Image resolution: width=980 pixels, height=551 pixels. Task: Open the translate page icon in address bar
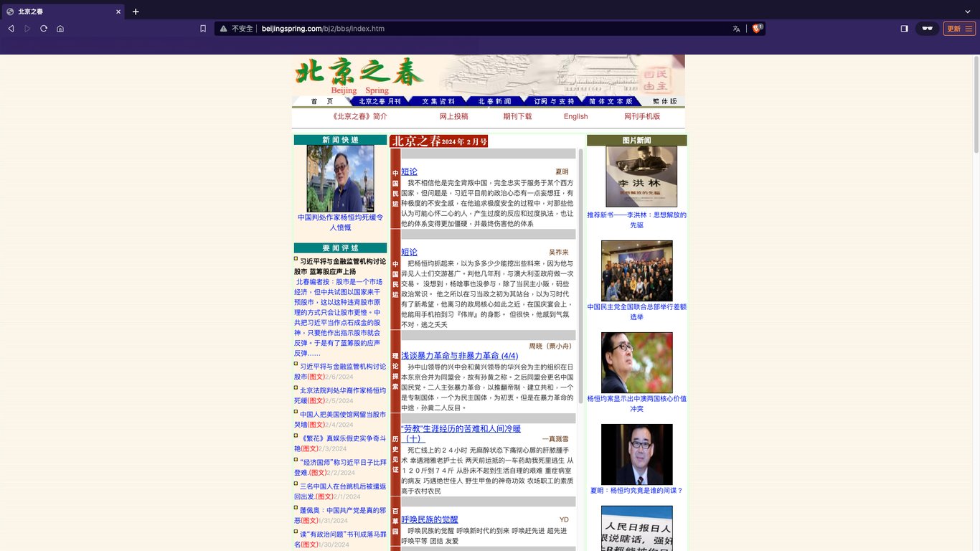tap(736, 29)
